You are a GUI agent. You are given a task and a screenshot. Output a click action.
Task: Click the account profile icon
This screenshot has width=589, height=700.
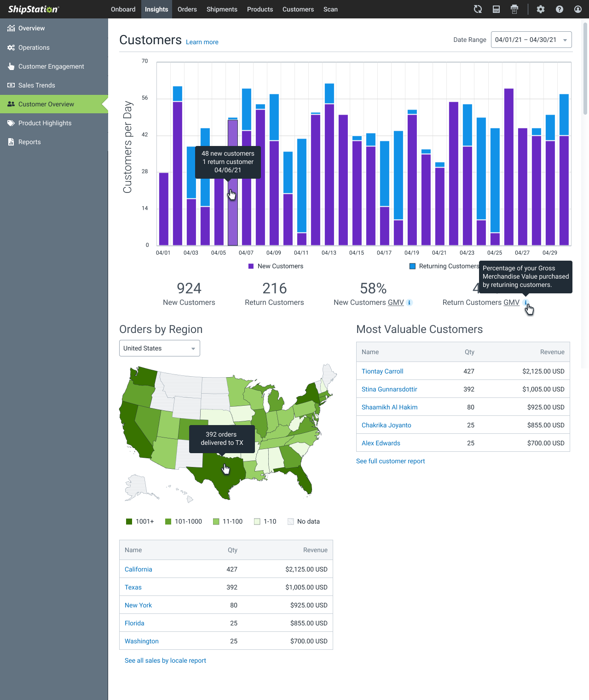click(x=578, y=9)
